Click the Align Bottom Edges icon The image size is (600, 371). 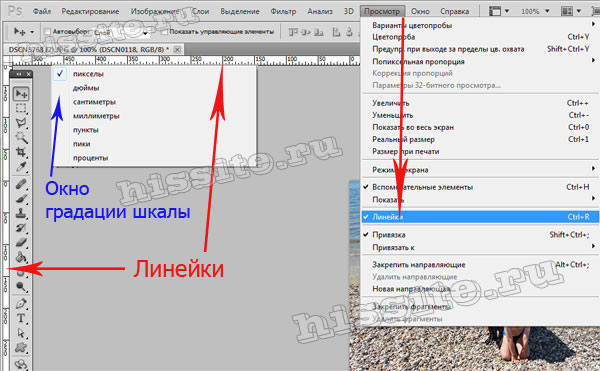coord(318,32)
